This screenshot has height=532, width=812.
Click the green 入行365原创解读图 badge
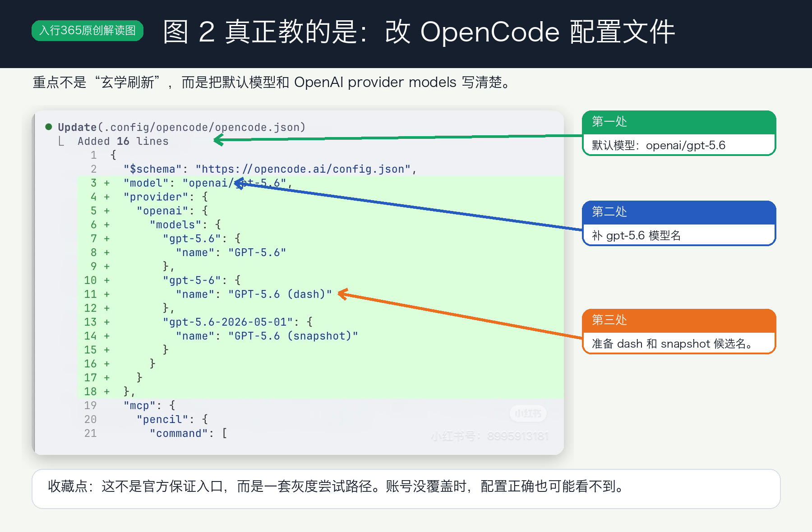click(x=88, y=30)
